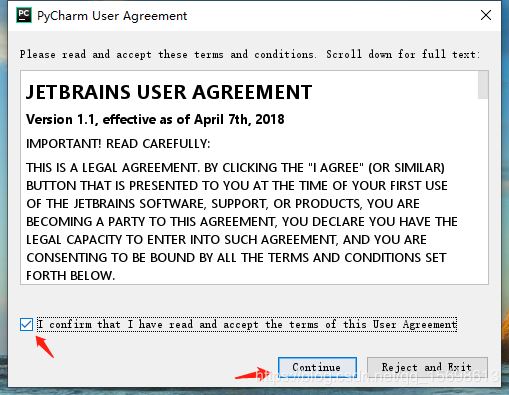This screenshot has width=509, height=395.
Task: Select the JETBRAINS USER AGREEMENT heading
Action: click(x=169, y=92)
